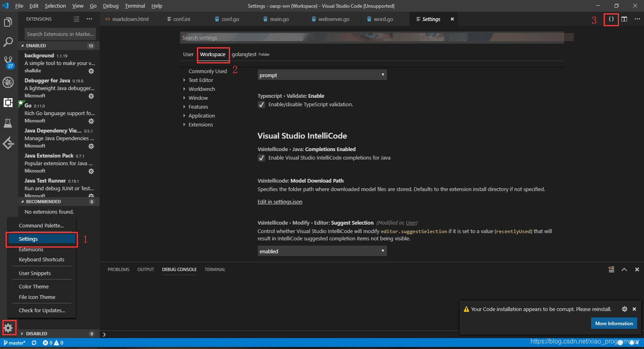Open the corrupt-install notification gear
The height and width of the screenshot is (349, 644).
(x=625, y=309)
